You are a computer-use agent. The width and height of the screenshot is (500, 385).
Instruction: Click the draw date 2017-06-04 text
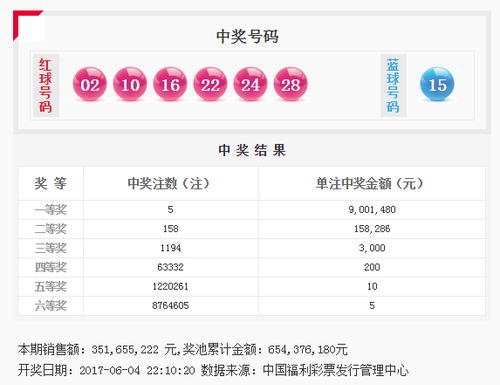[110, 371]
